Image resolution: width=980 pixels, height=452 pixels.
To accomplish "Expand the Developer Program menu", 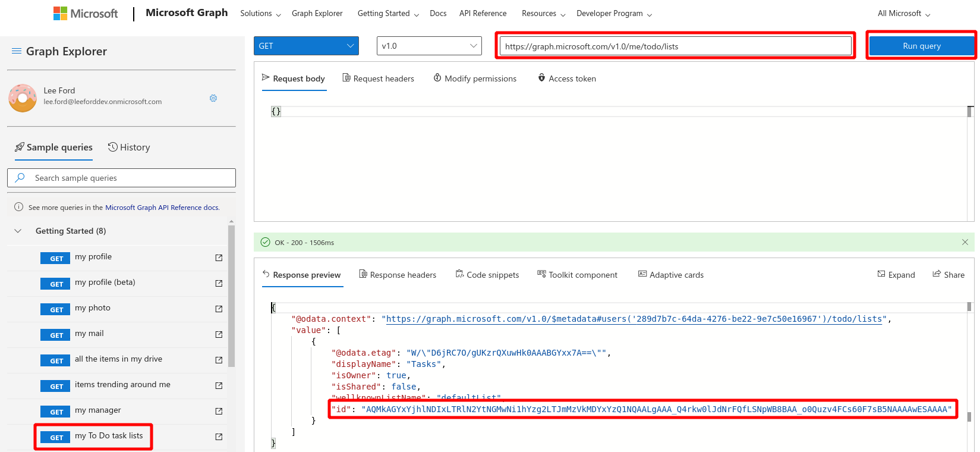I will pyautogui.click(x=614, y=14).
